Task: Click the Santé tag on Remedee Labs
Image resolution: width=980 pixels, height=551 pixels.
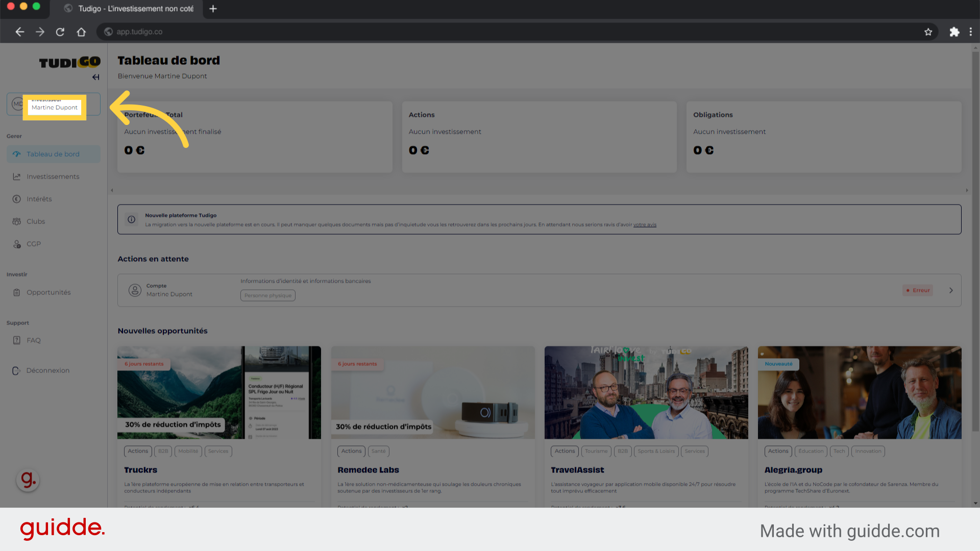Action: [379, 451]
